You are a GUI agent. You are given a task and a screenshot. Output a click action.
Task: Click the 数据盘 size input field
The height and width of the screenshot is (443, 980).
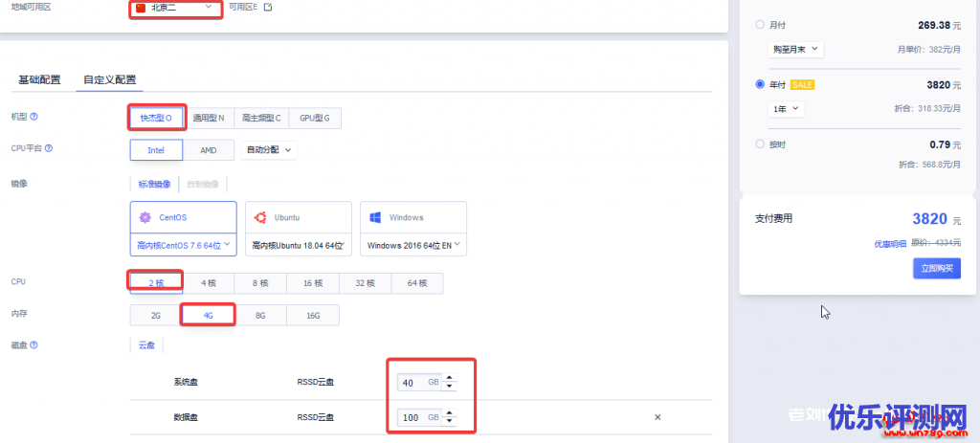[x=419, y=417]
